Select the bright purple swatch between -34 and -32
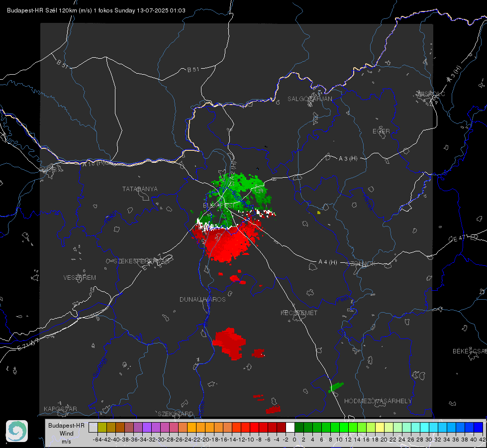The image size is (487, 448). [147, 427]
